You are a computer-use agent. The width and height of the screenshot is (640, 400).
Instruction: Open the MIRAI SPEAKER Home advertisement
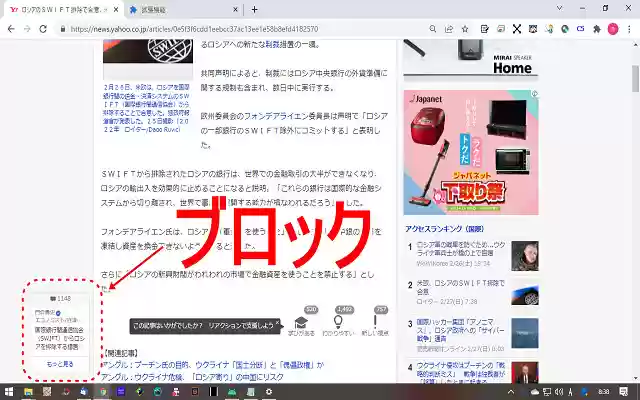(471, 57)
